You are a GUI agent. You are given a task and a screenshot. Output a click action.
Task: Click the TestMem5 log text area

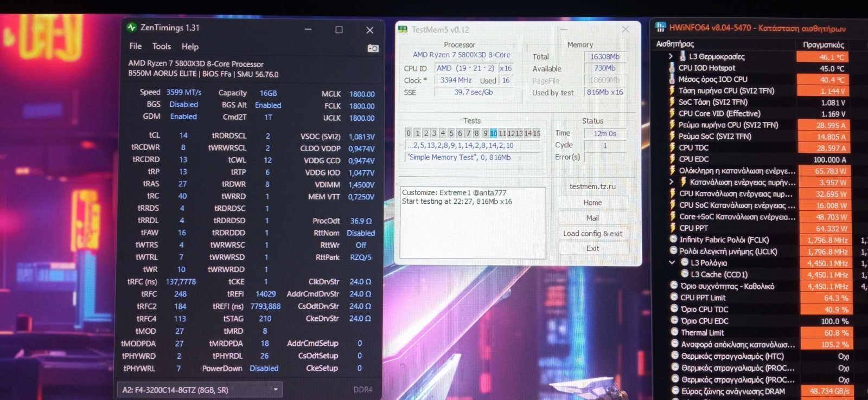tap(473, 223)
